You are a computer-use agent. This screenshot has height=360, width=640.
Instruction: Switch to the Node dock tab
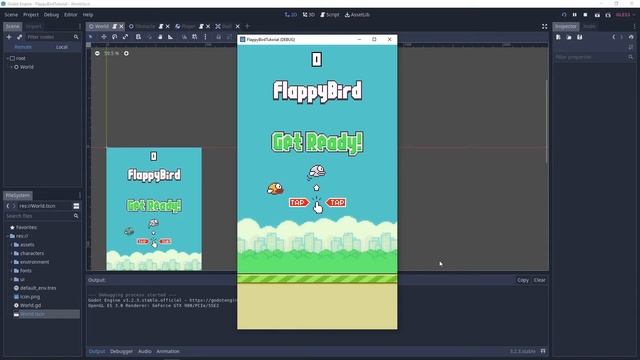[589, 26]
